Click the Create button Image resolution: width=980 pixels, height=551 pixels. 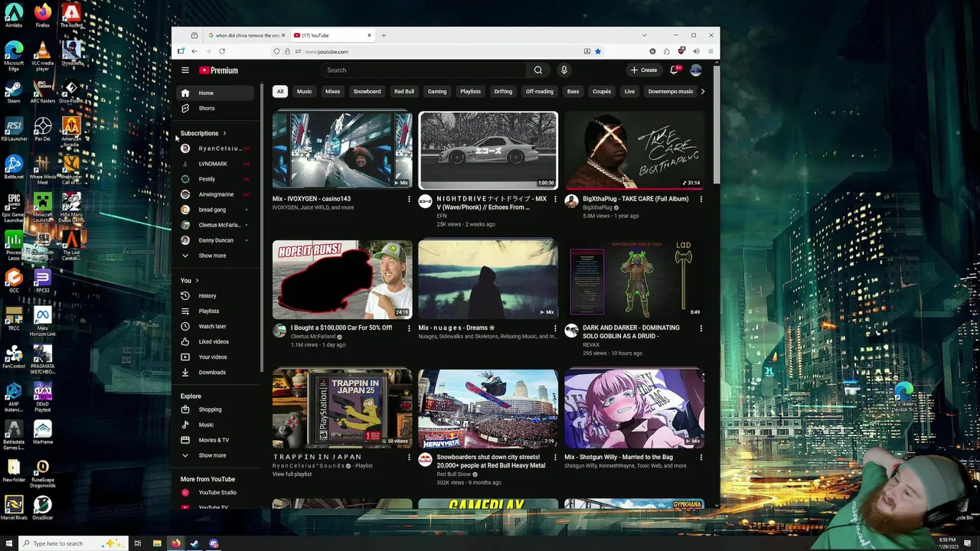(644, 70)
